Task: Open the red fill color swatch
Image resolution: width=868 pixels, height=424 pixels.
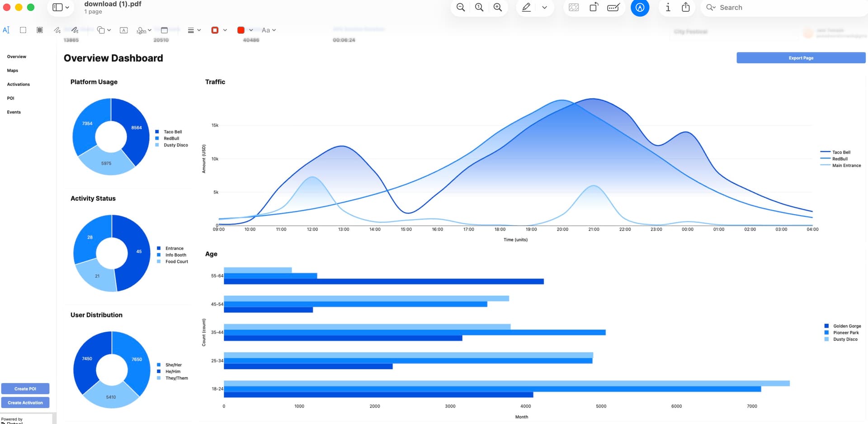Action: (241, 30)
